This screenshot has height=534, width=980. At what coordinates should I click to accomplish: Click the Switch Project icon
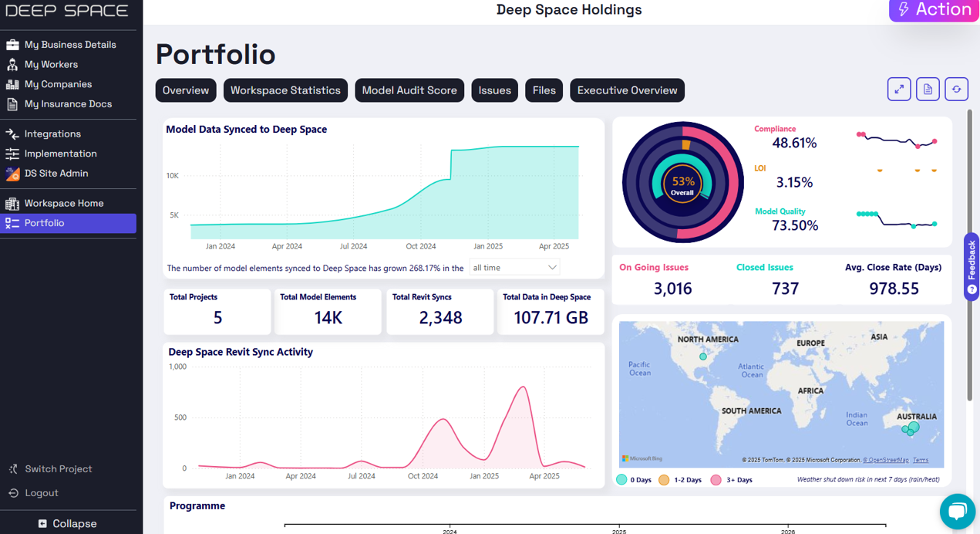pos(13,469)
